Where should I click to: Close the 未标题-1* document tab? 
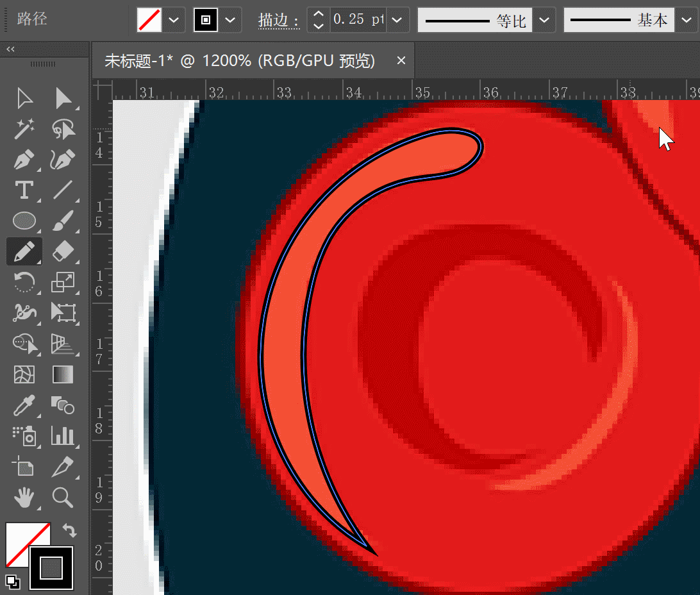(401, 60)
